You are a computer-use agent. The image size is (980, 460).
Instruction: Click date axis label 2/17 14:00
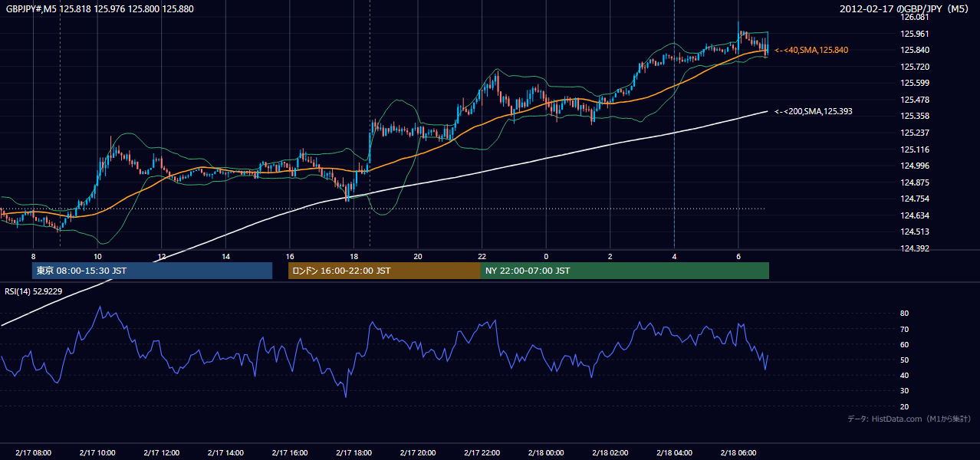[225, 453]
